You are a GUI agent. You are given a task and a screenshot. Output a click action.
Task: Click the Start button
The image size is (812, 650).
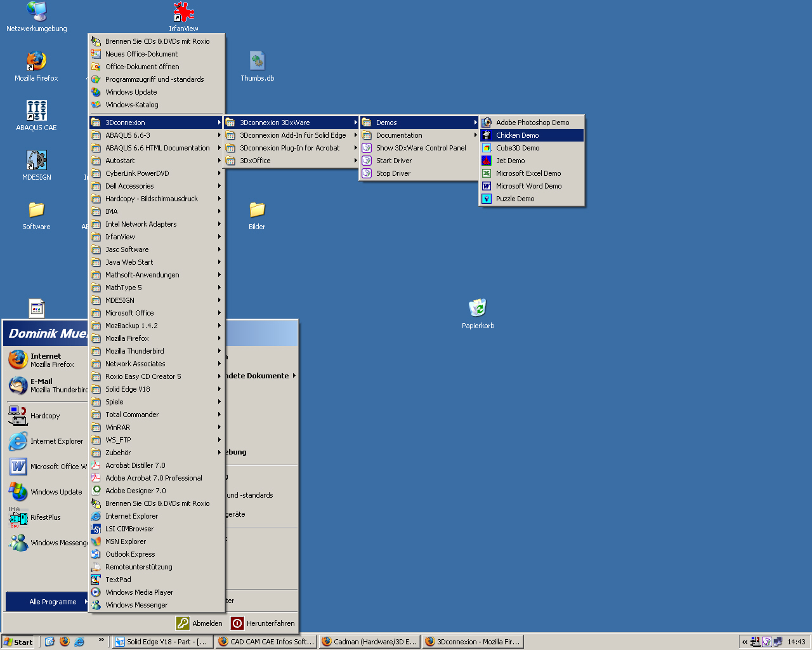(18, 642)
